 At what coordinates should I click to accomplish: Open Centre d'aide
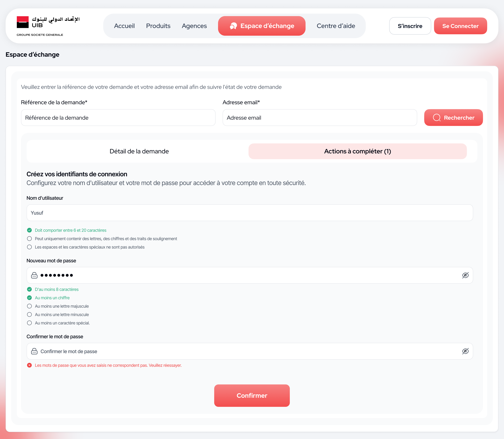[x=336, y=26]
